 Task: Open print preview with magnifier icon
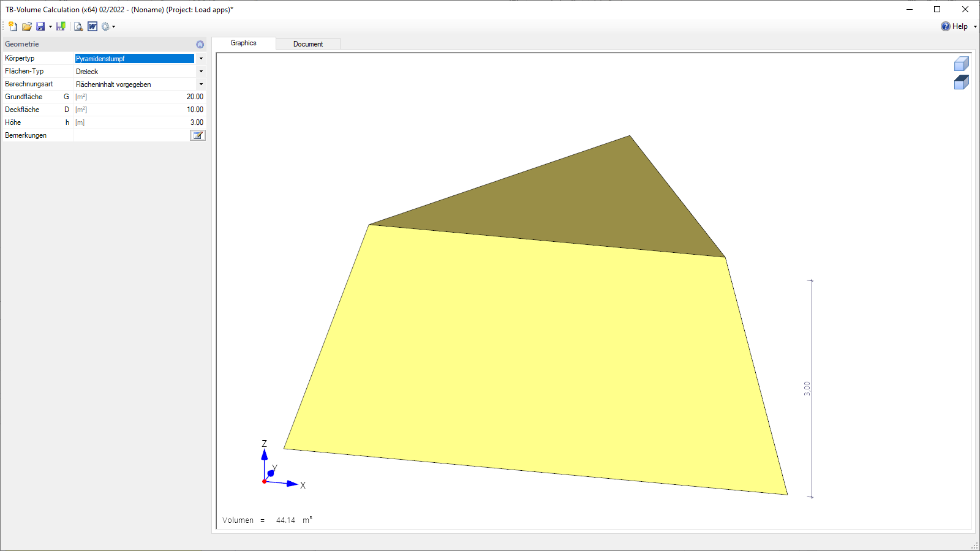[78, 26]
